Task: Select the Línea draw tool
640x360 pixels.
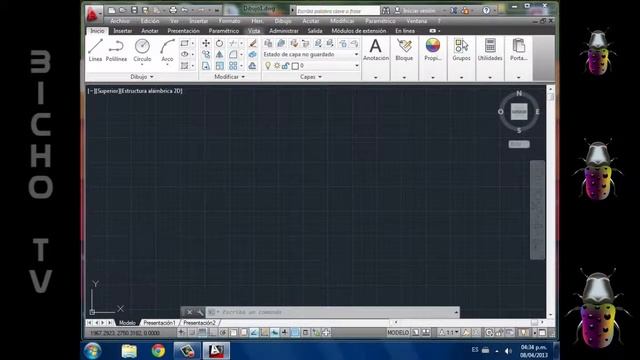Action: coord(95,50)
